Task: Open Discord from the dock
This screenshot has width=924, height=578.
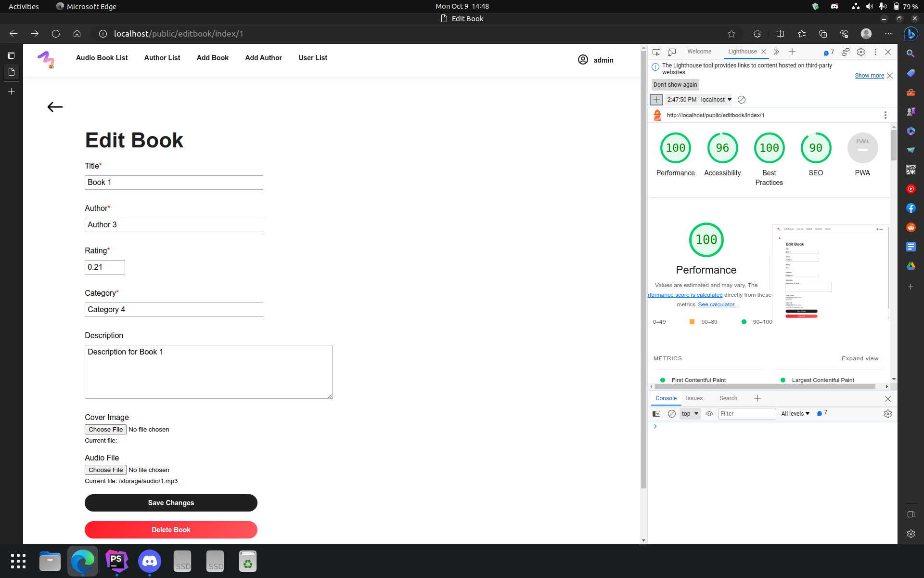Action: tap(150, 561)
